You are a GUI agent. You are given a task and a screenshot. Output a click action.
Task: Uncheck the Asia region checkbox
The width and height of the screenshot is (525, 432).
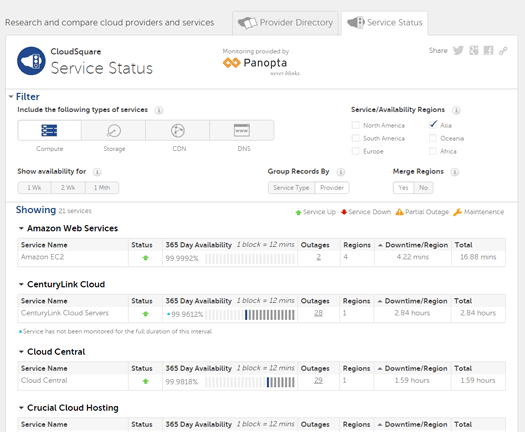[x=433, y=125]
